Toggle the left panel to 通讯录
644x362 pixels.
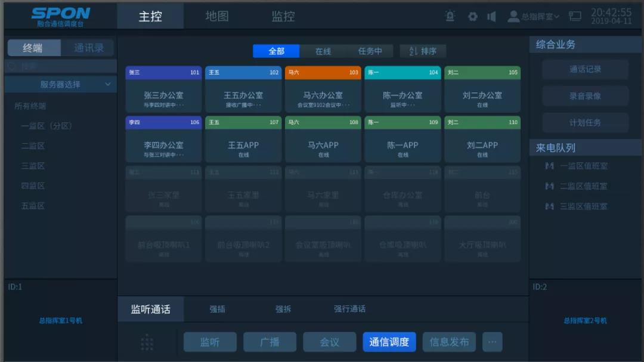pos(88,48)
